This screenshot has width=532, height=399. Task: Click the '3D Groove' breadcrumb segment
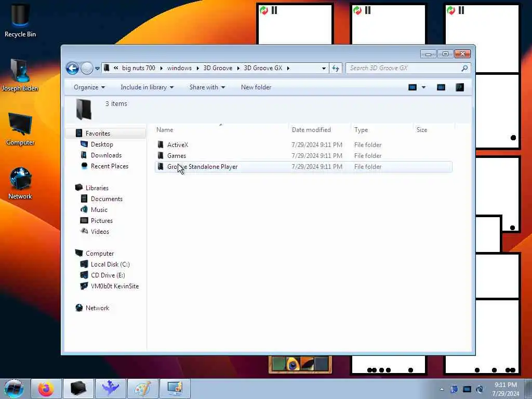point(218,68)
